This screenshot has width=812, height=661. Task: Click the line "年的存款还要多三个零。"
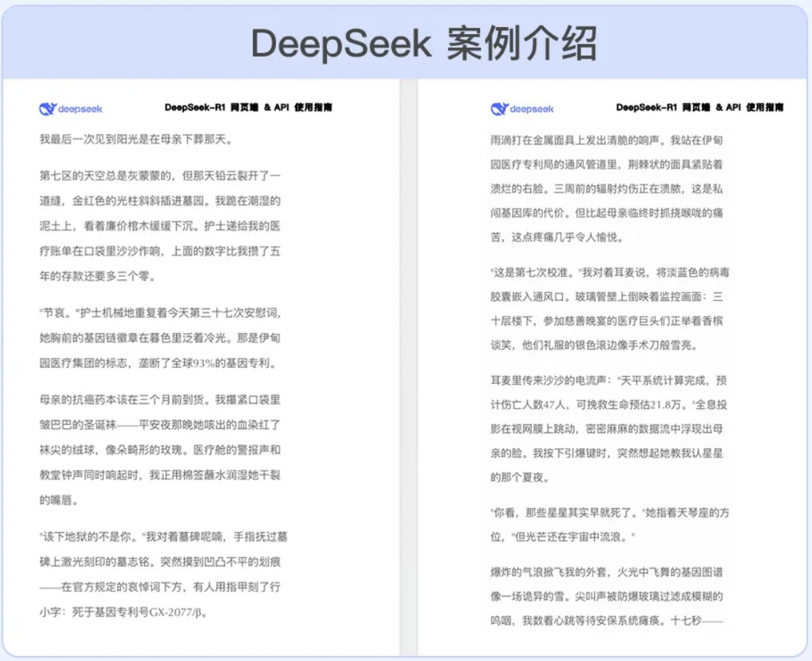pyautogui.click(x=98, y=275)
